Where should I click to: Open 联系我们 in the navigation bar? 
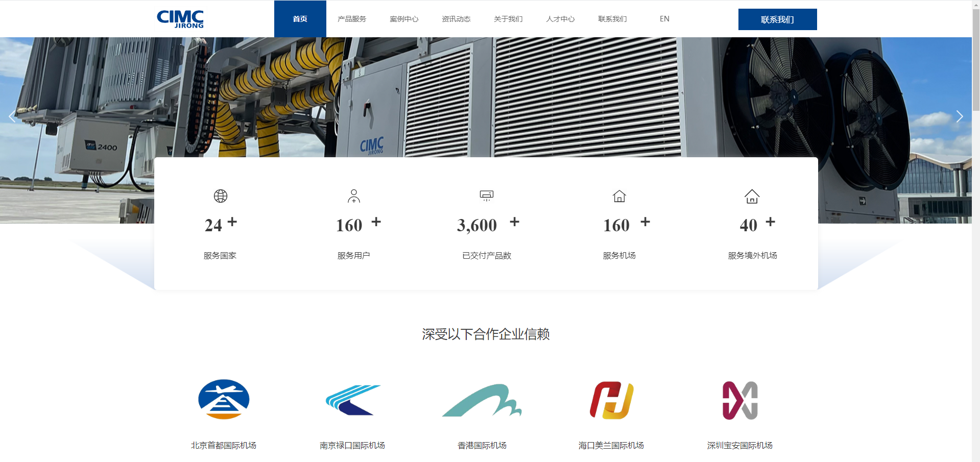(x=612, y=19)
